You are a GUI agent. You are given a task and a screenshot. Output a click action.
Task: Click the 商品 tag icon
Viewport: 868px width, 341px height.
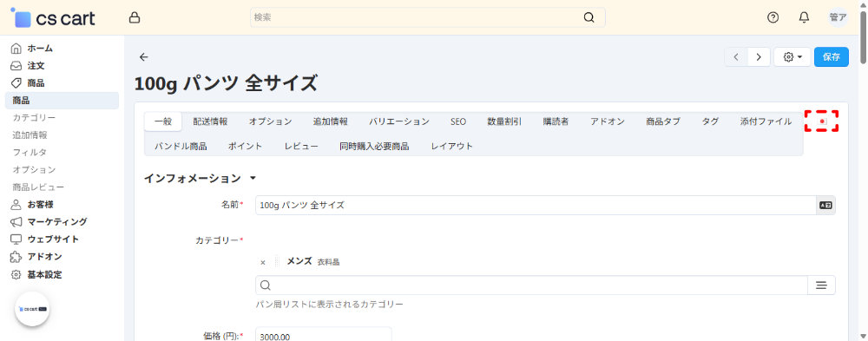pyautogui.click(x=16, y=83)
